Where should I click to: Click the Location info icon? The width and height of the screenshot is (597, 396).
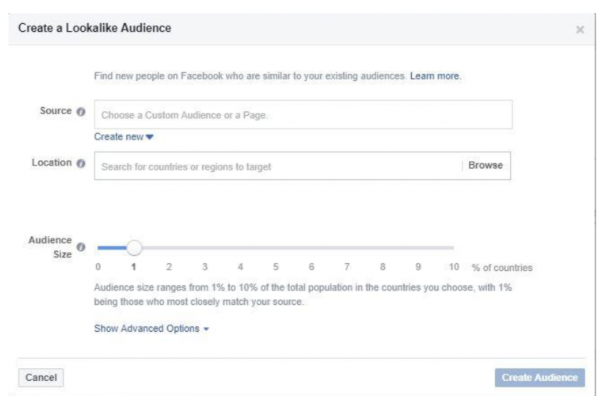point(81,163)
